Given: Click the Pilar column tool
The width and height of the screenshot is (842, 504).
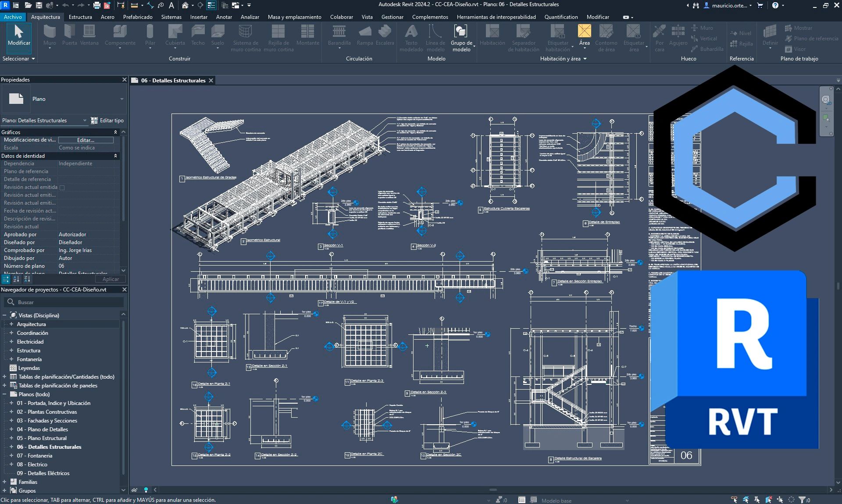Looking at the screenshot, I should 150,35.
